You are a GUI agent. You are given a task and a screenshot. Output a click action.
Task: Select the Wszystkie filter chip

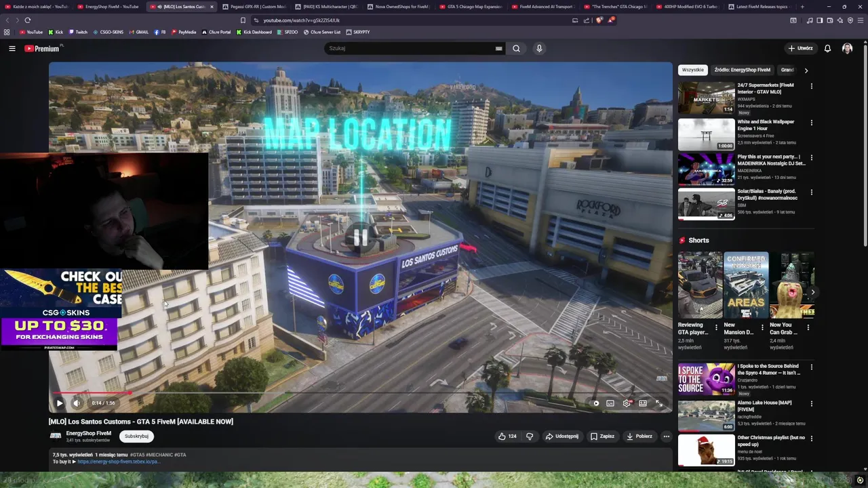click(x=692, y=70)
